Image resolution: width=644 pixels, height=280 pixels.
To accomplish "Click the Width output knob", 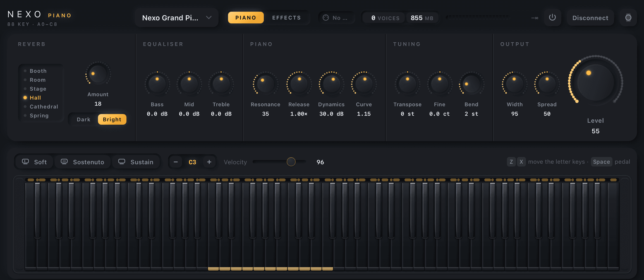I will pyautogui.click(x=514, y=84).
